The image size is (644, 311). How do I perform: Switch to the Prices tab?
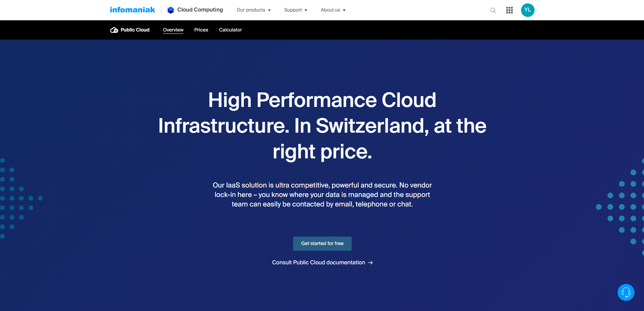click(201, 30)
